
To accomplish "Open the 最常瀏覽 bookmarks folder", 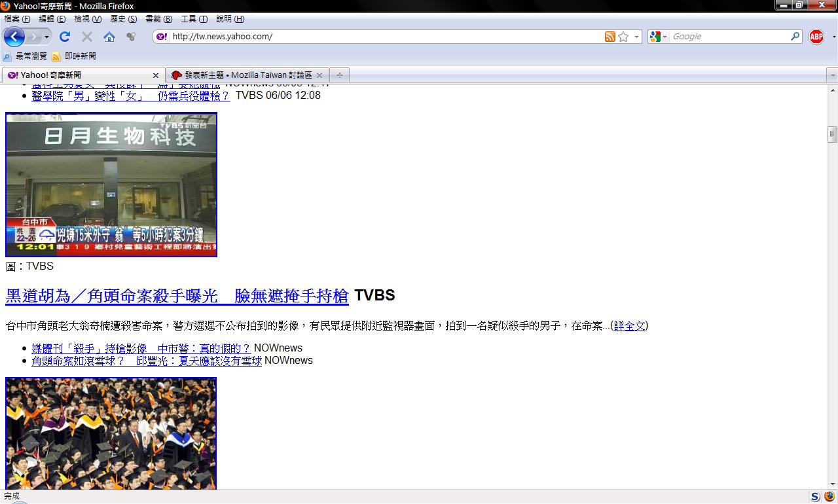I will [x=25, y=56].
